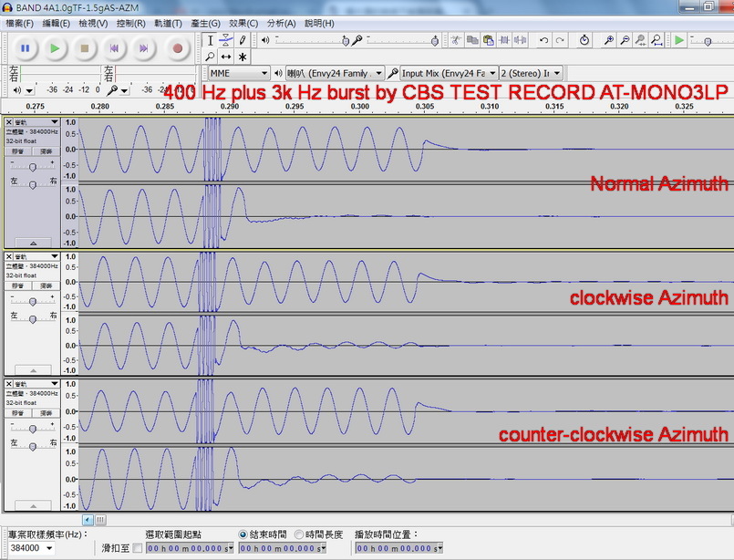This screenshot has width=734, height=560.
Task: Enable the 滑扣至 snap-to checkbox
Action: point(137,548)
